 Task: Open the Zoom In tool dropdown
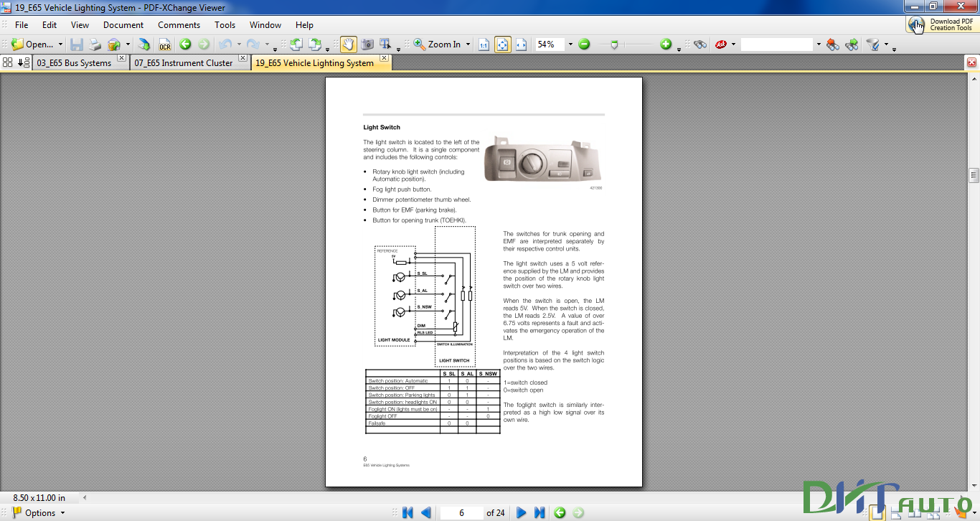click(x=468, y=44)
